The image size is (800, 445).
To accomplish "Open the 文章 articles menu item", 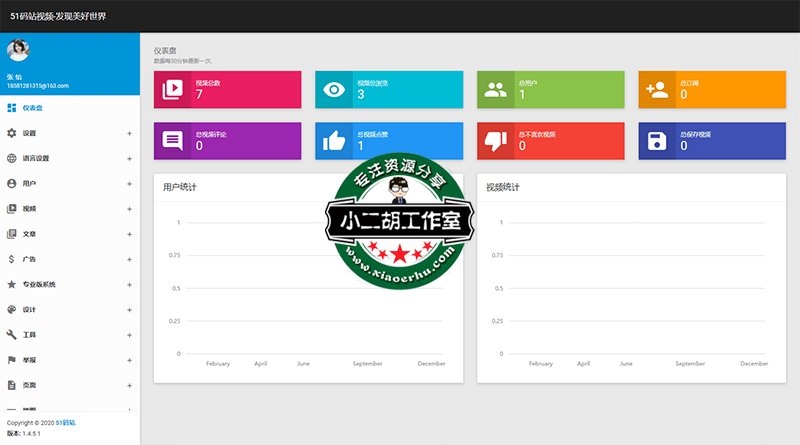I will [29, 234].
